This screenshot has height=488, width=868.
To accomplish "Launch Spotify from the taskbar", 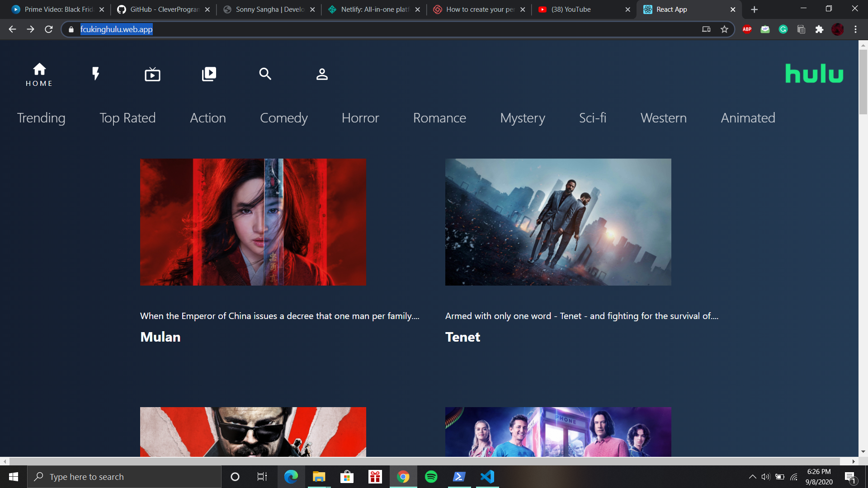I will (431, 476).
